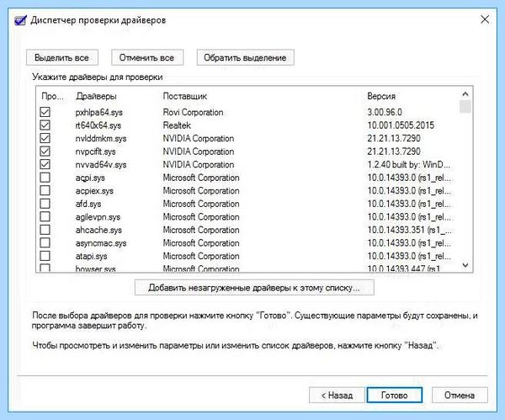Select the agilevpn.sys driver name
Viewport: 505px width, 420px height.
tap(98, 217)
